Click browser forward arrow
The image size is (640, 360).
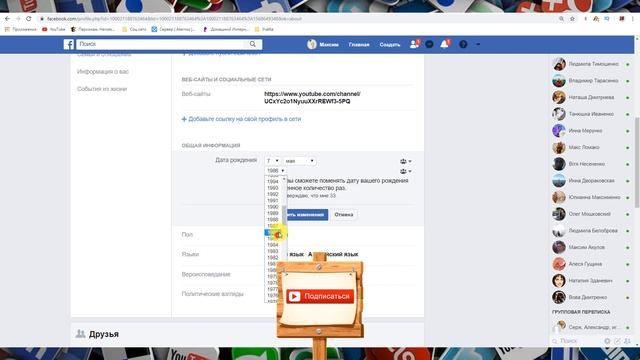[18, 19]
